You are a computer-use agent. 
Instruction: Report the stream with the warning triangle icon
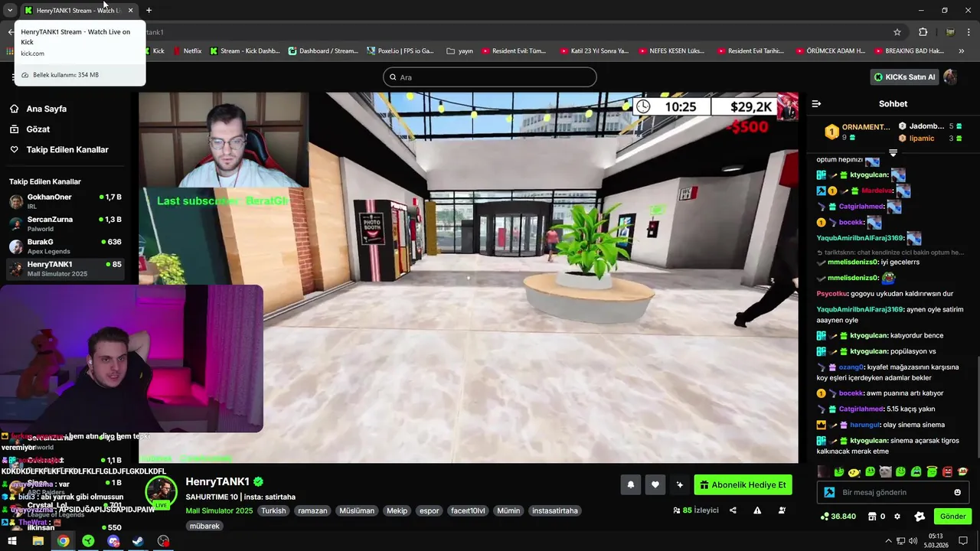[757, 510]
